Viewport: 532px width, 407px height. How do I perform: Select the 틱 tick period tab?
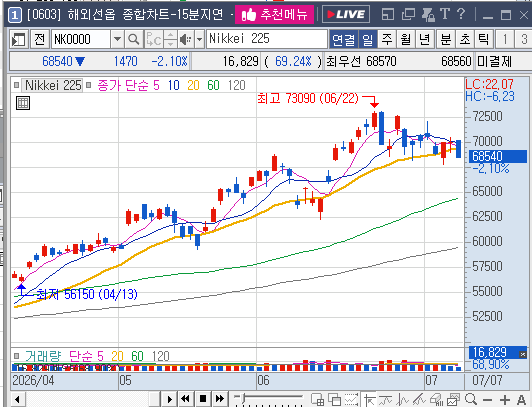pos(484,40)
